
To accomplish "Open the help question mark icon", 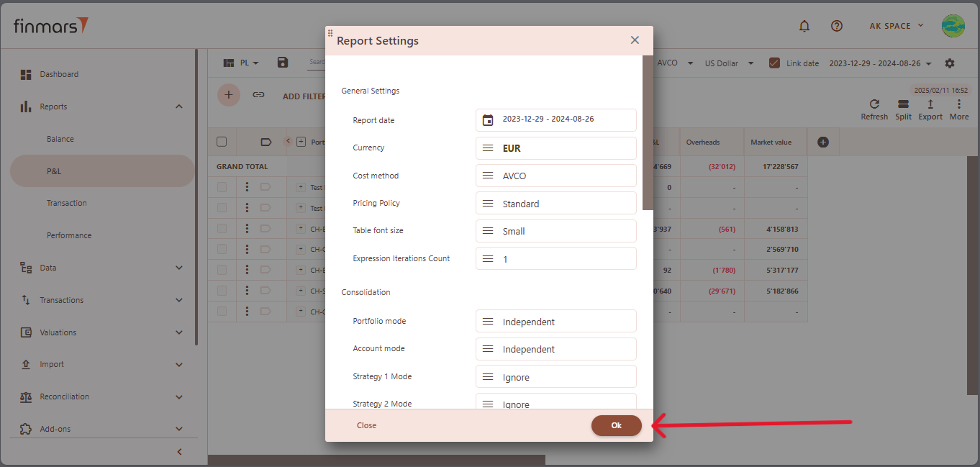I will pos(836,26).
